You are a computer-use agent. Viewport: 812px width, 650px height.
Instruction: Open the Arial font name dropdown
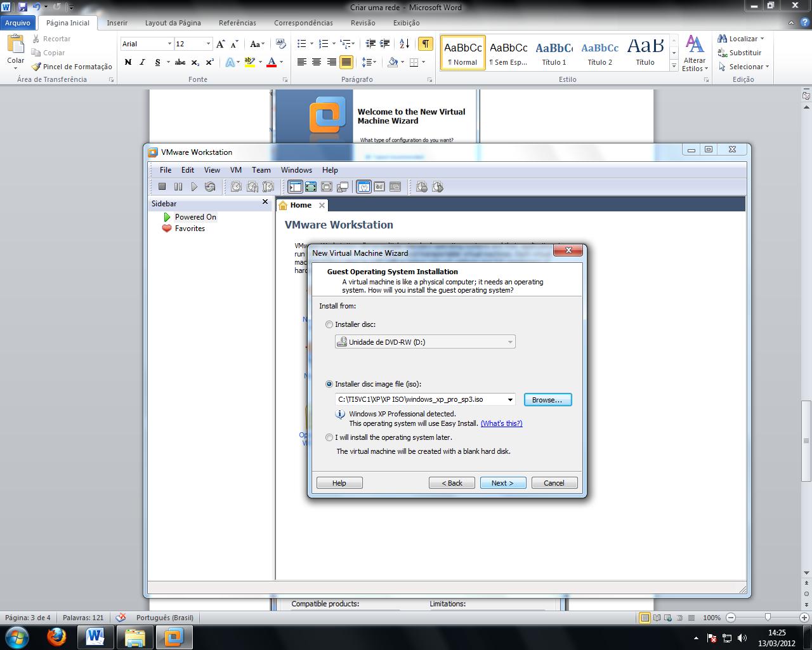click(x=169, y=44)
